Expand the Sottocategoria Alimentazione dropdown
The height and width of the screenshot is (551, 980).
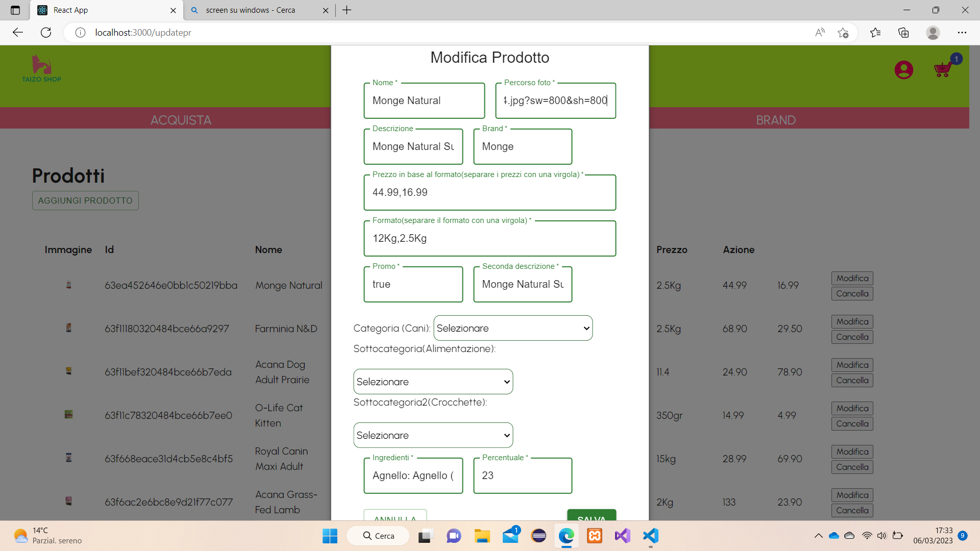[432, 381]
